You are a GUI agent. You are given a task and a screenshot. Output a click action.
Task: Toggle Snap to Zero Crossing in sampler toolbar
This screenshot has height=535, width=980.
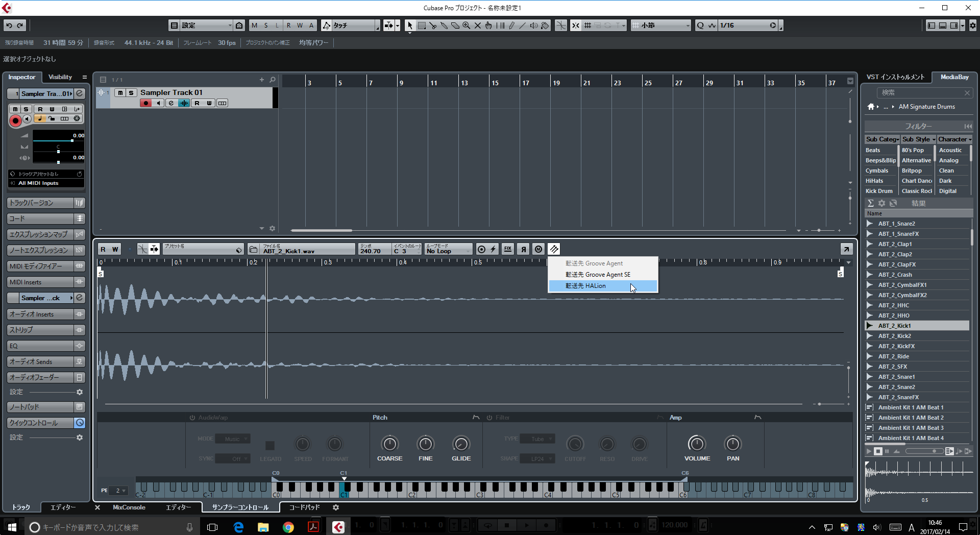click(x=142, y=249)
